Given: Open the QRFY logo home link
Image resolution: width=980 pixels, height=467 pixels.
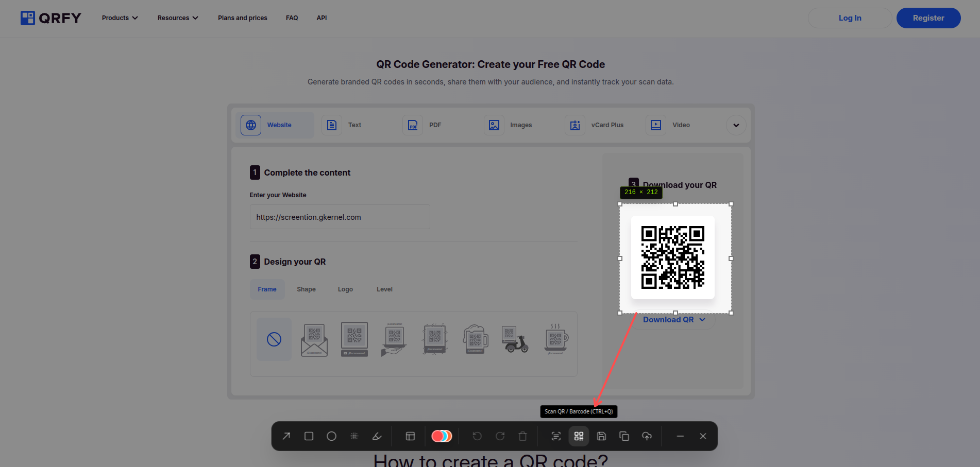Looking at the screenshot, I should [x=51, y=18].
